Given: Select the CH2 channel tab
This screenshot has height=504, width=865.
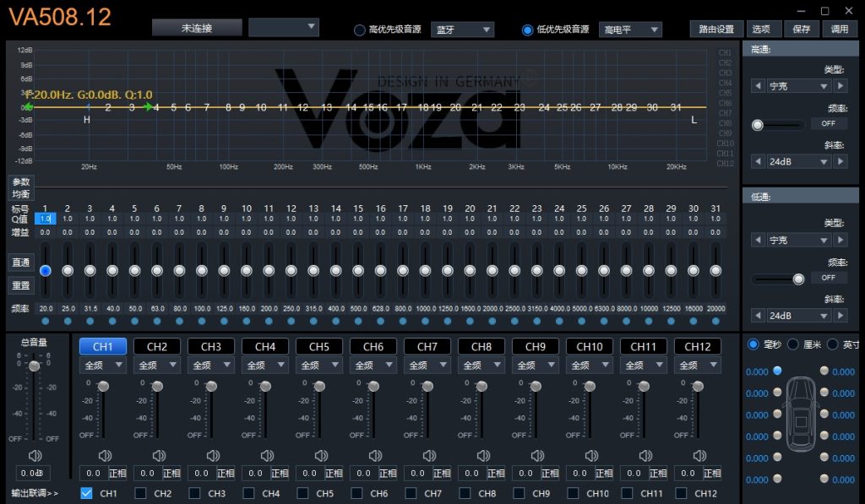Looking at the screenshot, I should pyautogui.click(x=156, y=346).
